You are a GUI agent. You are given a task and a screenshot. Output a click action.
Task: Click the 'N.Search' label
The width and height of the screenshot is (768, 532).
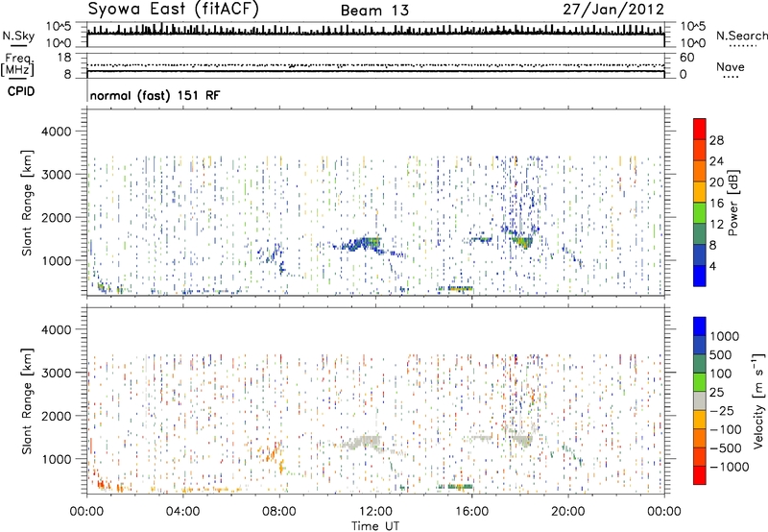click(x=741, y=36)
